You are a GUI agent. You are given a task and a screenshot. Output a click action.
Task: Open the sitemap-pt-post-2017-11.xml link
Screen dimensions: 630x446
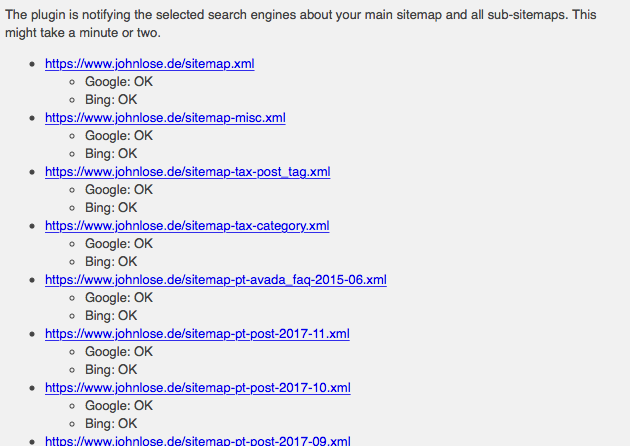tap(197, 334)
